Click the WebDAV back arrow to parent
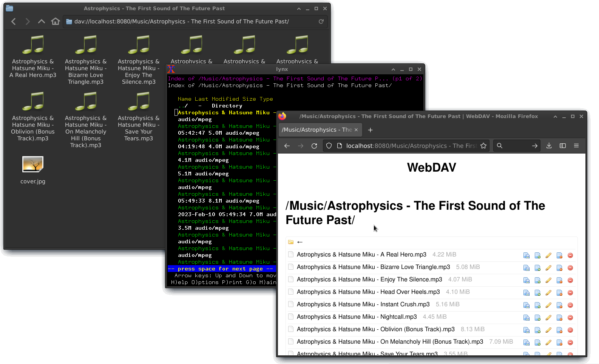This screenshot has height=364, width=599. 300,242
